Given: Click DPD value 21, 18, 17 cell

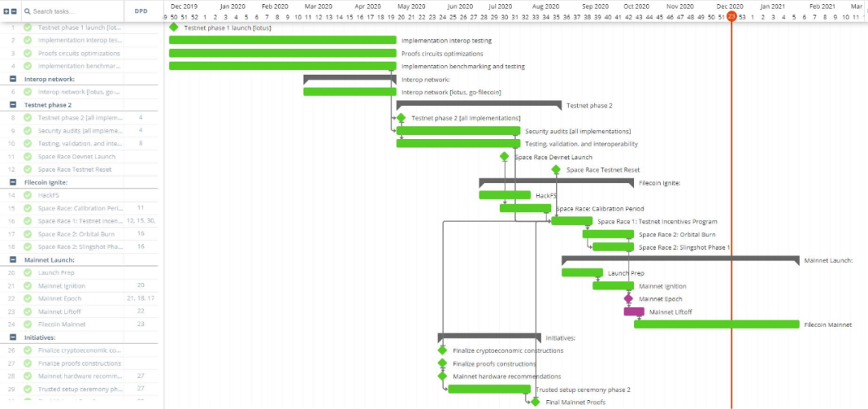Looking at the screenshot, I should tap(141, 299).
